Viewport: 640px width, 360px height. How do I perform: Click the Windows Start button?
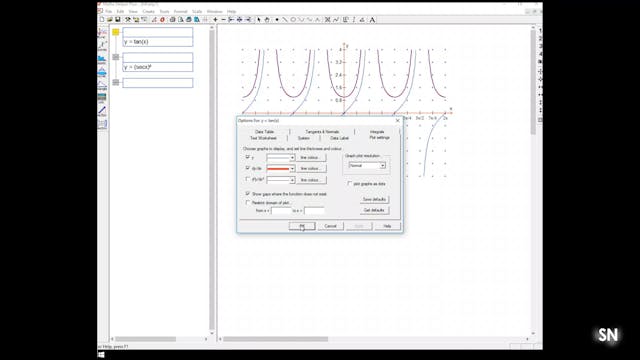tap(101, 355)
